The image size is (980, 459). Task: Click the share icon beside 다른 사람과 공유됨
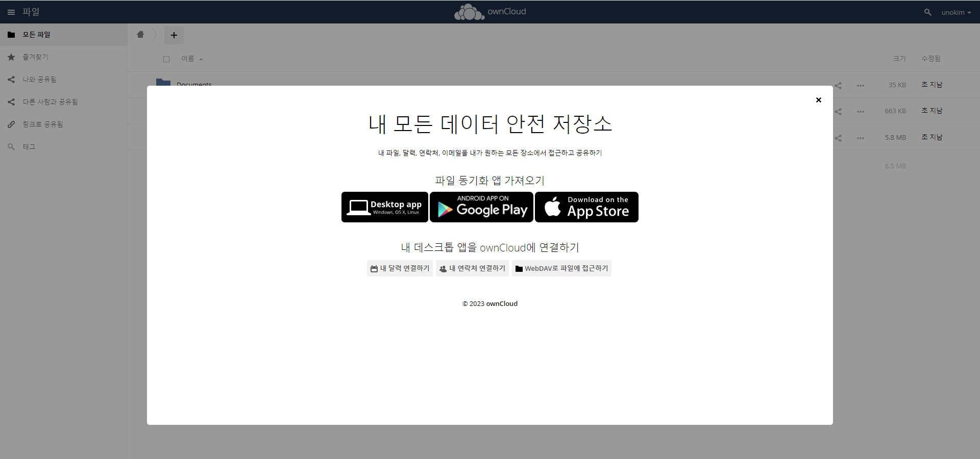[x=11, y=102]
